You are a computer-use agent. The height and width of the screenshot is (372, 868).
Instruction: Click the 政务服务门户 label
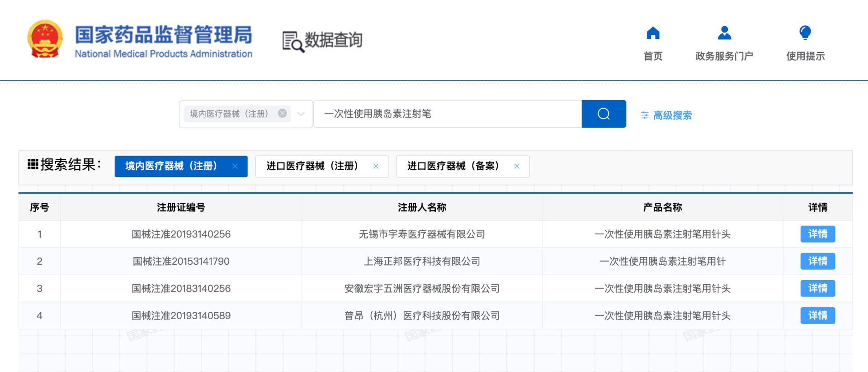pyautogui.click(x=724, y=56)
